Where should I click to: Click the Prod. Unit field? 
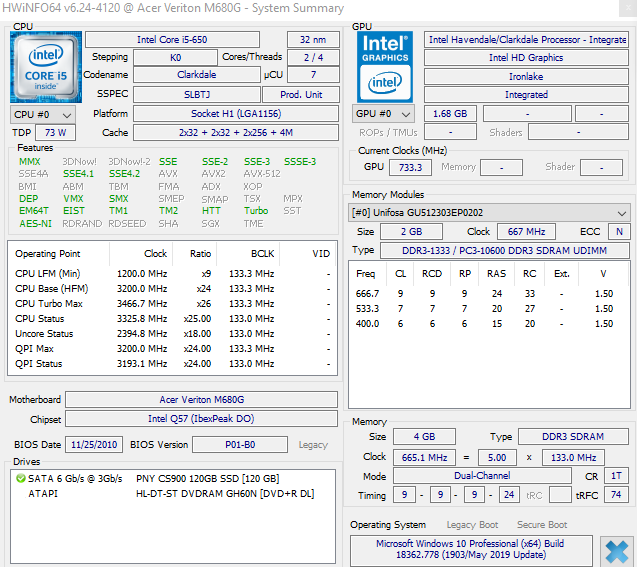coord(301,95)
